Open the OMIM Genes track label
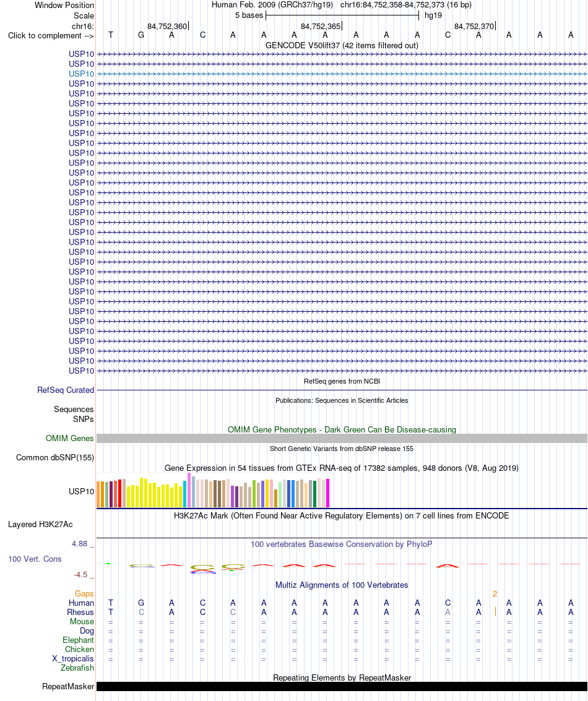Screen dimensions: 588x701 pos(70,438)
